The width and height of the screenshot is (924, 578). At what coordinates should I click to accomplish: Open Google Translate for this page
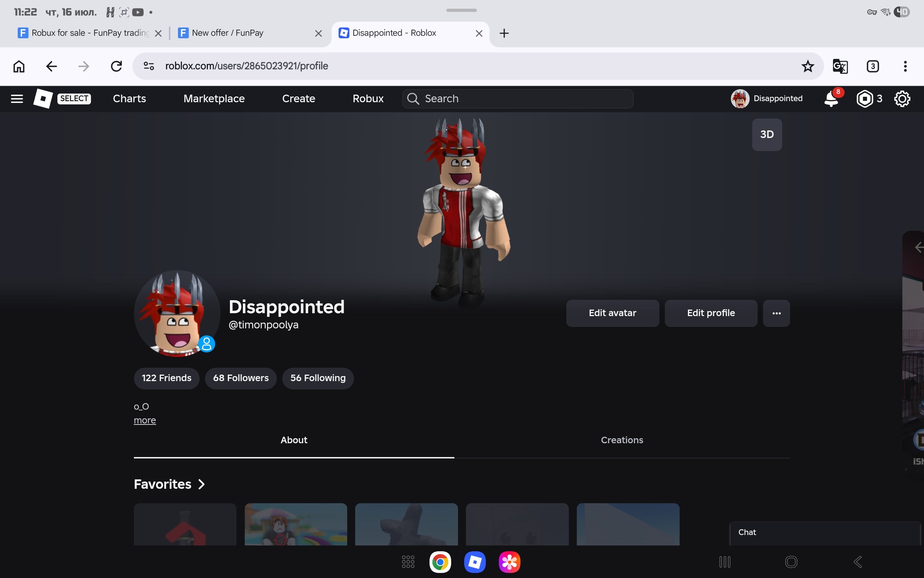coord(840,66)
